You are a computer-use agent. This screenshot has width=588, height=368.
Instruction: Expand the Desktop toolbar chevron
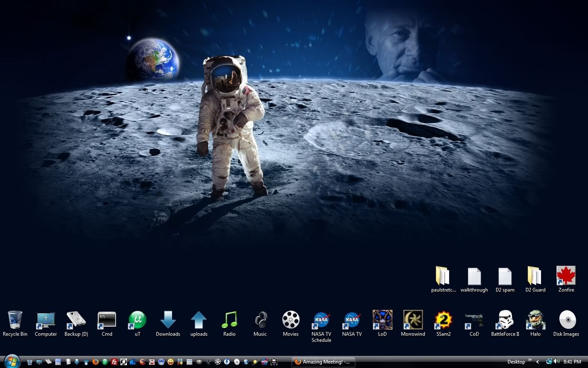click(530, 360)
